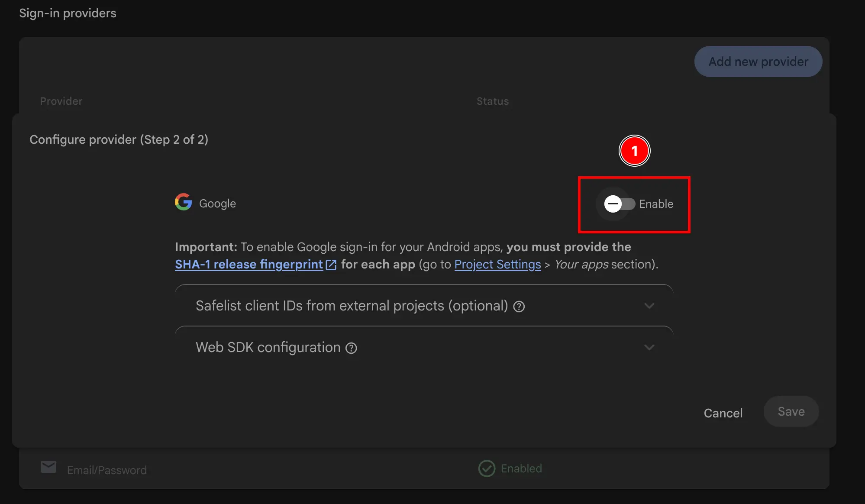Expand the Web SDK configuration section

tap(649, 347)
